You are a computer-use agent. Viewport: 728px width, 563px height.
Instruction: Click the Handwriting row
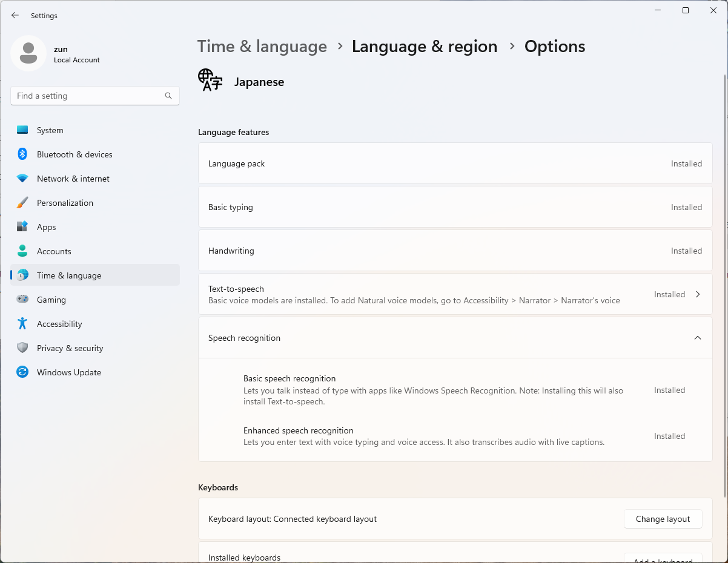(x=455, y=251)
